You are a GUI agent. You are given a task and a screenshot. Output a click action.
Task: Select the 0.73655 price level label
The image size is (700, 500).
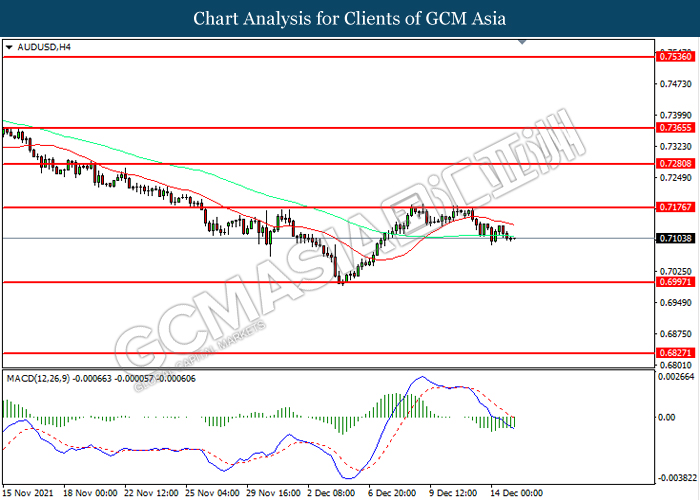[x=675, y=128]
